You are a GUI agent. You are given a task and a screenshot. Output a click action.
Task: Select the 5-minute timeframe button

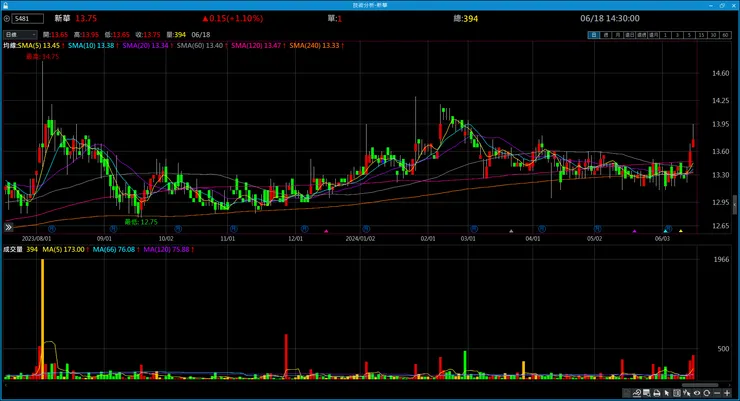690,35
